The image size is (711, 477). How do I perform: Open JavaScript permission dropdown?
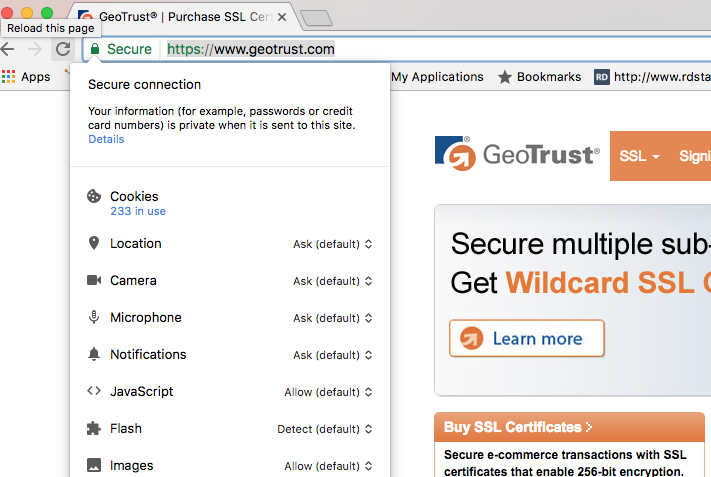click(x=328, y=392)
